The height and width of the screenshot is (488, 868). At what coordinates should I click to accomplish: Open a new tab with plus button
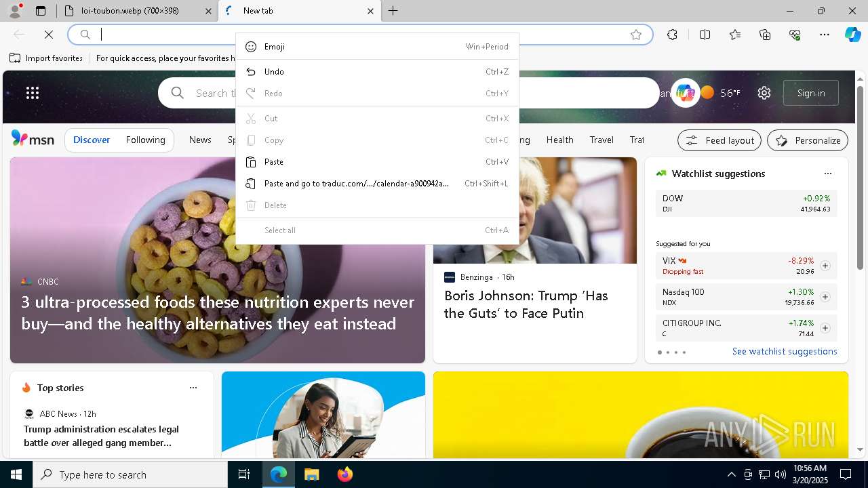pyautogui.click(x=393, y=11)
